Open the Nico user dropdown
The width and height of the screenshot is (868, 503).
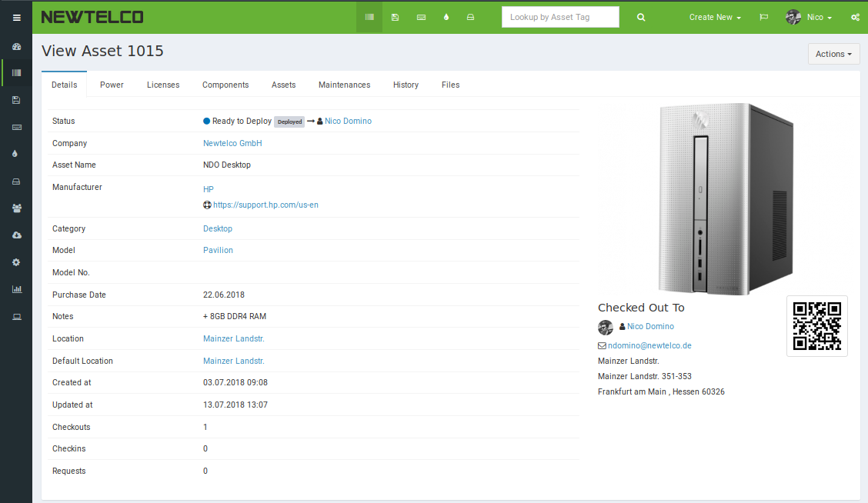809,17
